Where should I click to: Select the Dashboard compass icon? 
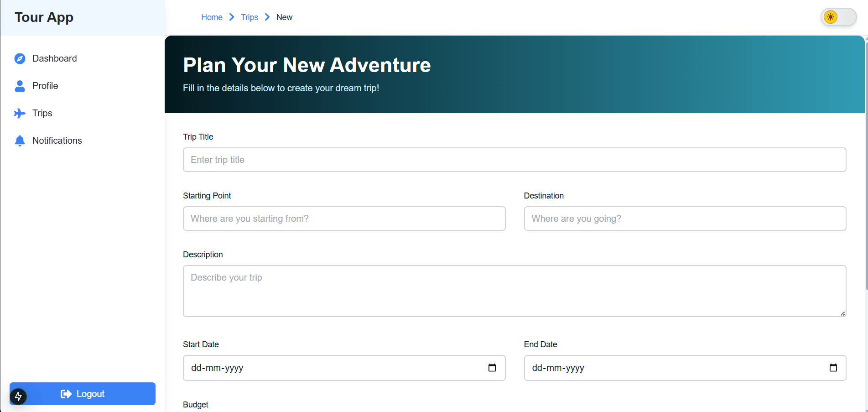(19, 58)
